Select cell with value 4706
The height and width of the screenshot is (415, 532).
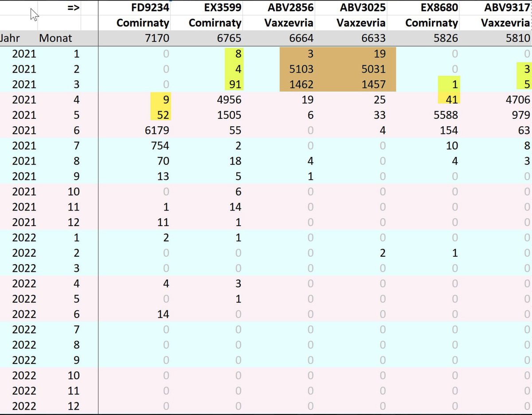click(517, 100)
